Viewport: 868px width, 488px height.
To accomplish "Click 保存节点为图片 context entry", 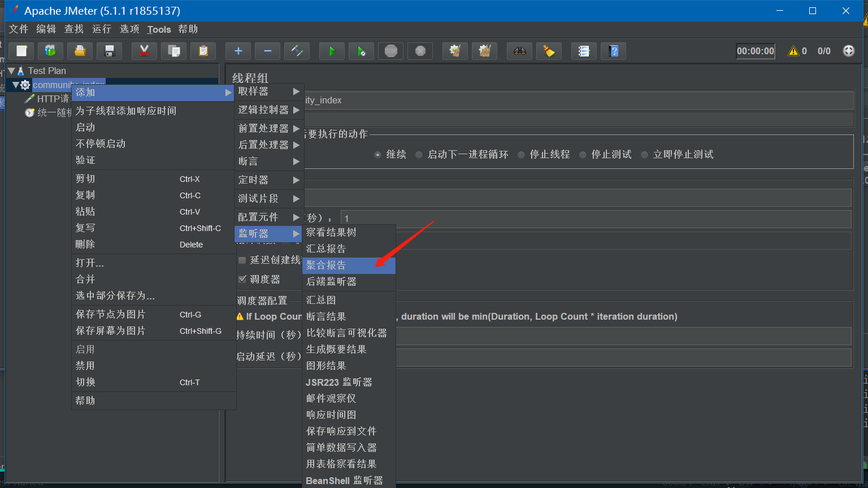I will coord(153,314).
